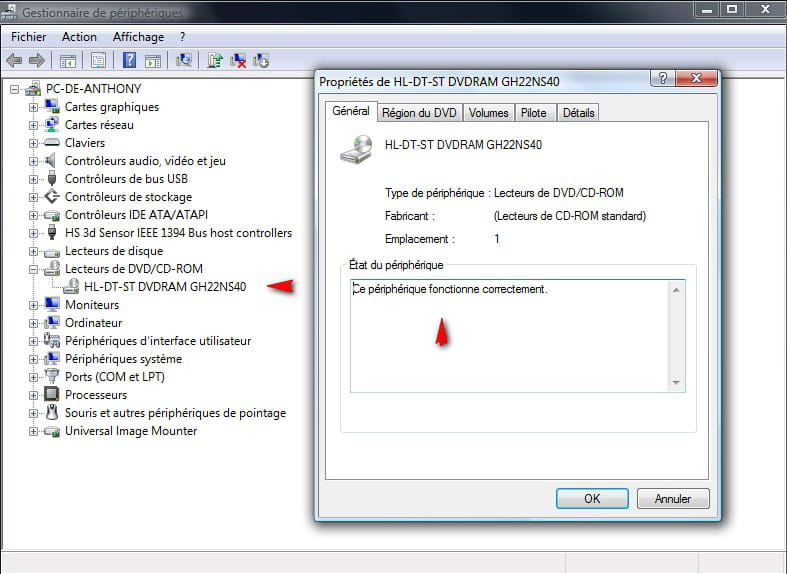The height and width of the screenshot is (574, 787).
Task: Click the Claviers keyboard icon
Action: (x=52, y=142)
